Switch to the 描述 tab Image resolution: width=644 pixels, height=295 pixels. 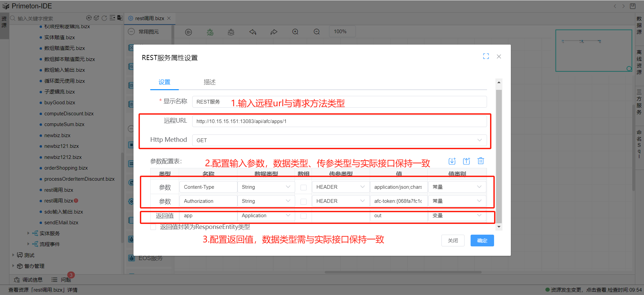(x=210, y=82)
